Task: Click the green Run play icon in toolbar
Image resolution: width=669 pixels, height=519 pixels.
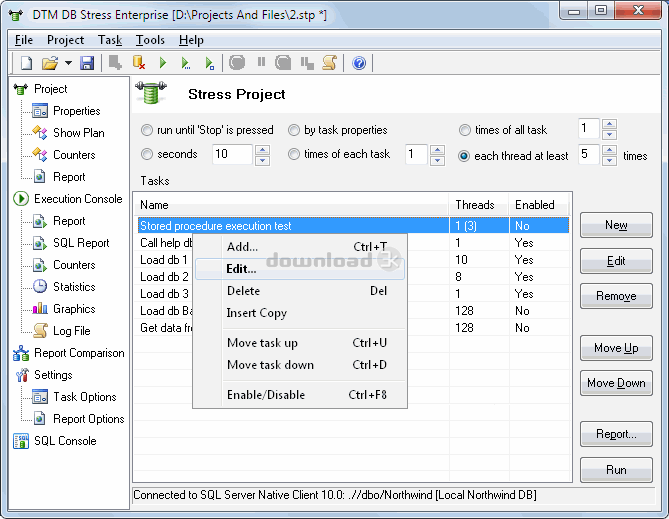Action: point(163,63)
